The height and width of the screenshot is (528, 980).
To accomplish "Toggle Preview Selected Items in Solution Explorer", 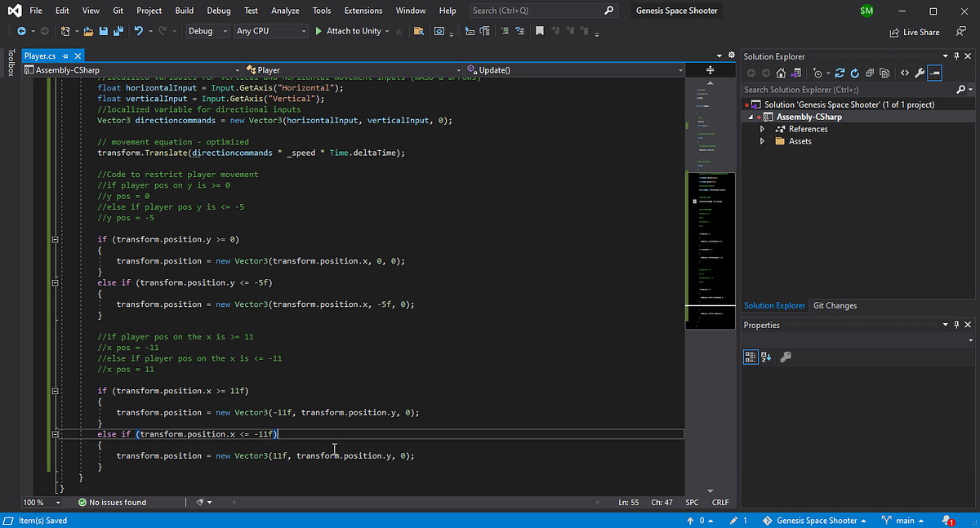I will (x=934, y=73).
